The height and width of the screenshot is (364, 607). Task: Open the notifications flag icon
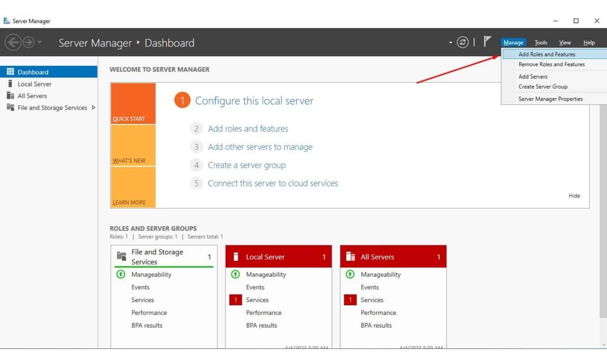pos(487,41)
